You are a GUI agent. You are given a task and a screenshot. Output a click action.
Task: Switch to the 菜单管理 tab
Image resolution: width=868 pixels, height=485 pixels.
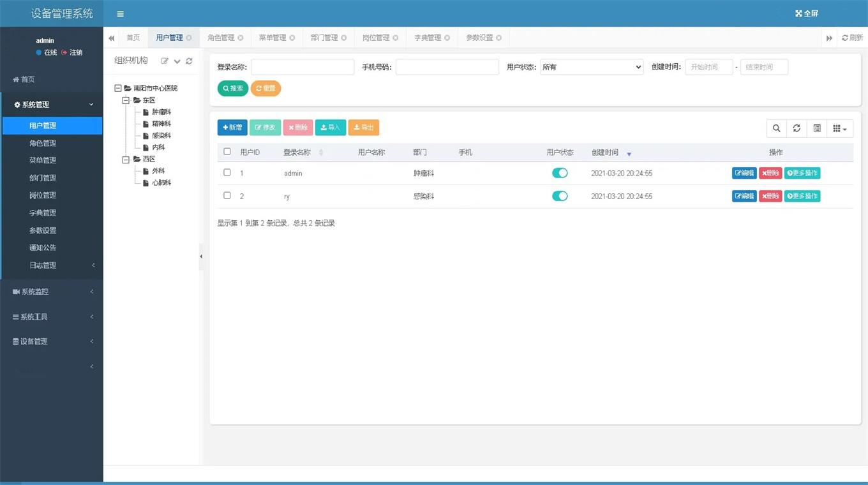point(273,38)
